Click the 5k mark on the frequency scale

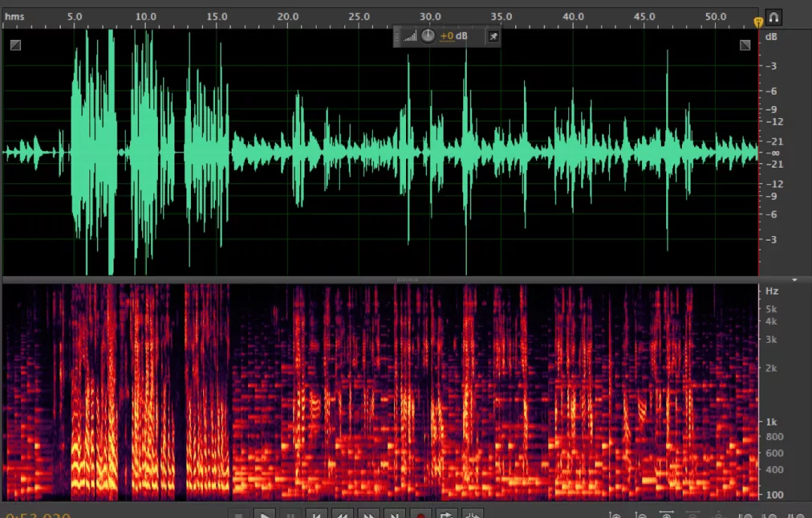pos(771,309)
